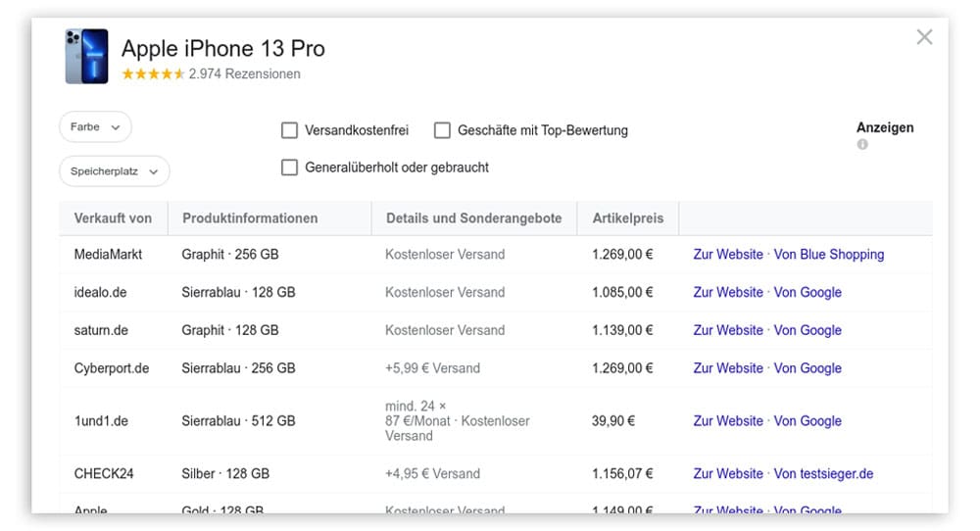This screenshot has height=531, width=980.
Task: Click the Apple iPhone 13 Pro title
Action: (223, 48)
